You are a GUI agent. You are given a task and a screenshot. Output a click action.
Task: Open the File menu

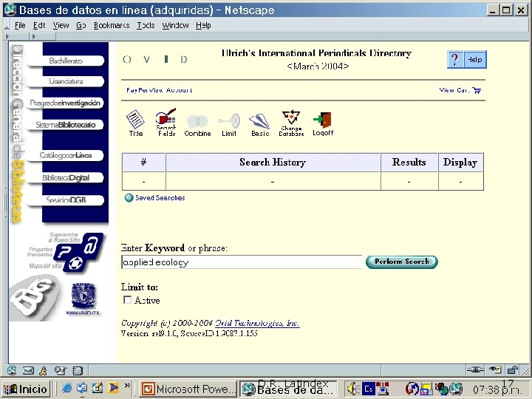pos(20,25)
